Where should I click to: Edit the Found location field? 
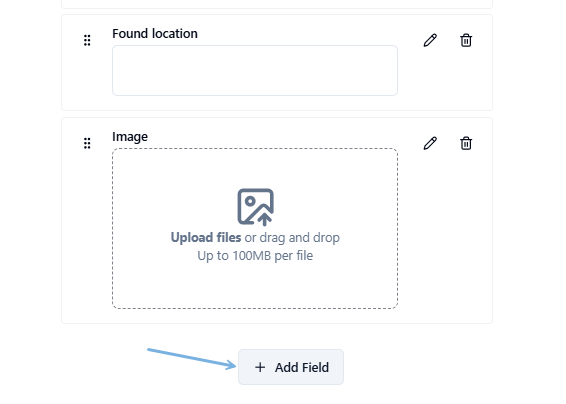430,40
